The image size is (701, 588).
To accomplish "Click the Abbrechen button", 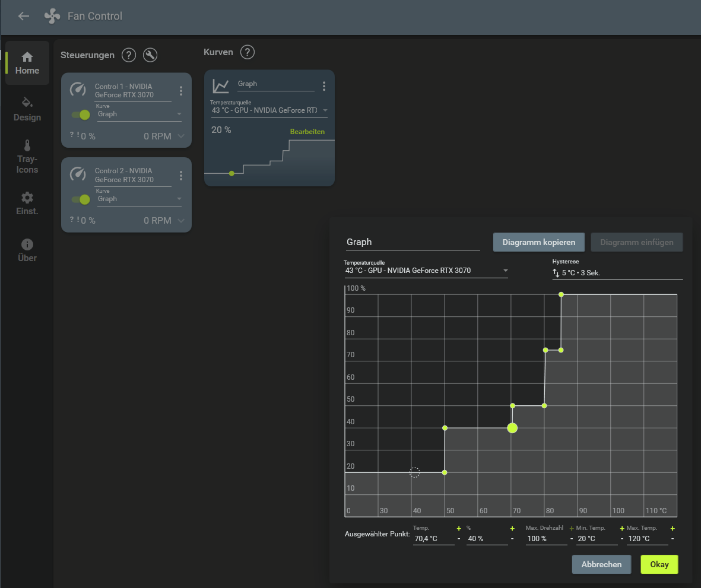I will [x=601, y=564].
